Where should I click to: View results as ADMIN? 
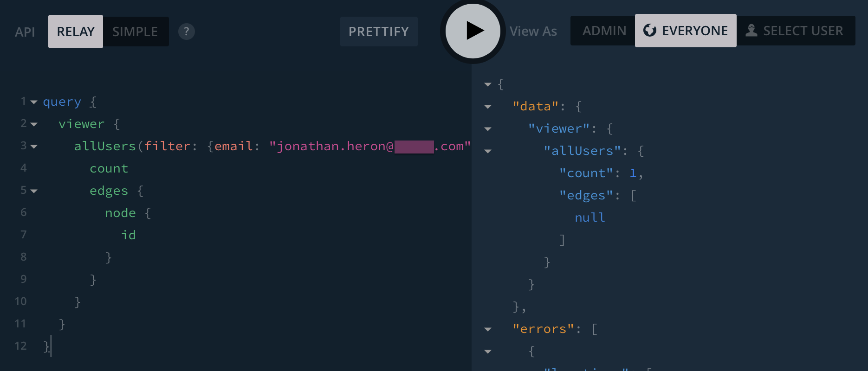604,31
